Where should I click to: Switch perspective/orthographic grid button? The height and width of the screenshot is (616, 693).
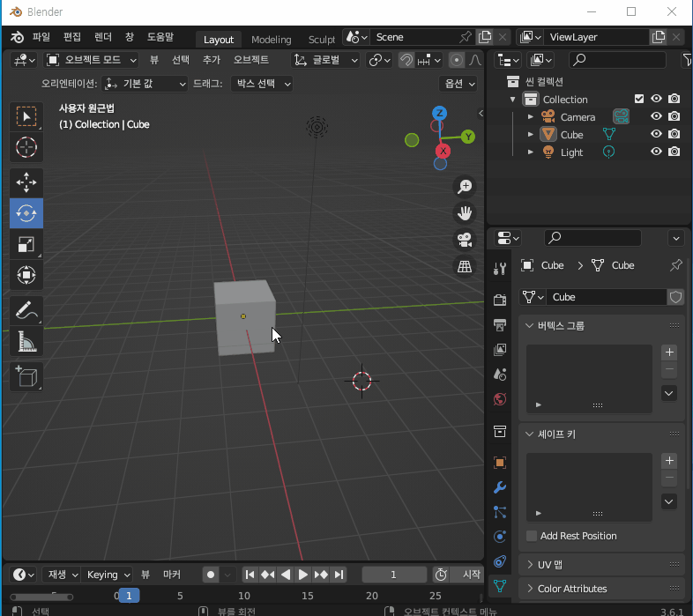pos(465,266)
